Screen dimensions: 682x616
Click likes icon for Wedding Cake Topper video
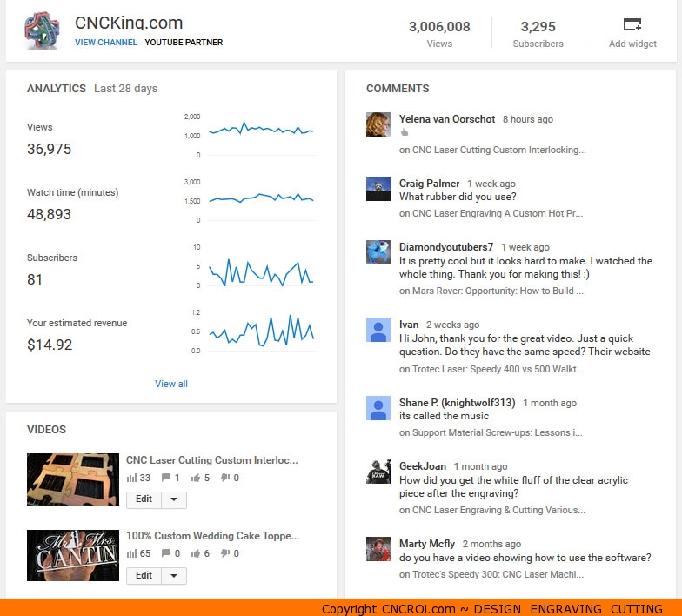point(195,553)
